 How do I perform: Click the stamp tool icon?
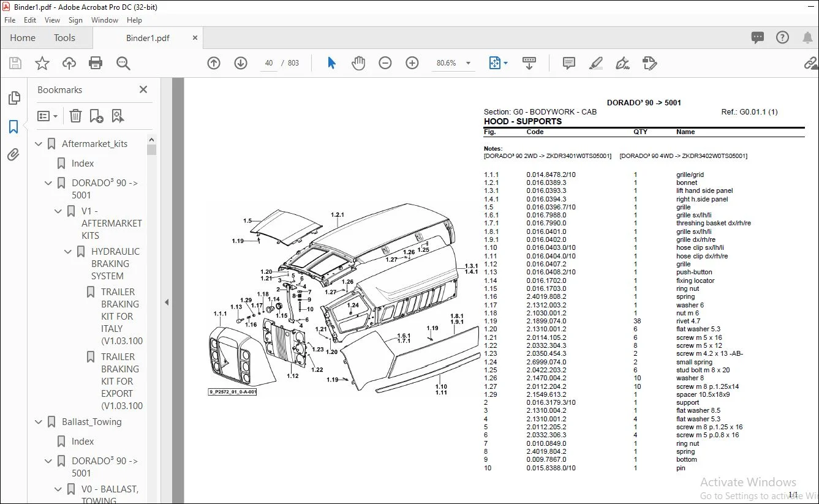click(x=650, y=63)
